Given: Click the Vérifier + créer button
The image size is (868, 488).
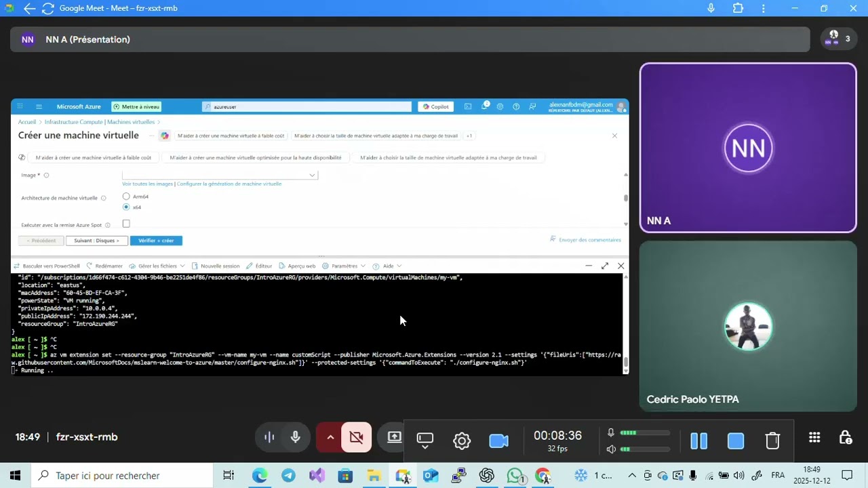Looking at the screenshot, I should (156, 241).
